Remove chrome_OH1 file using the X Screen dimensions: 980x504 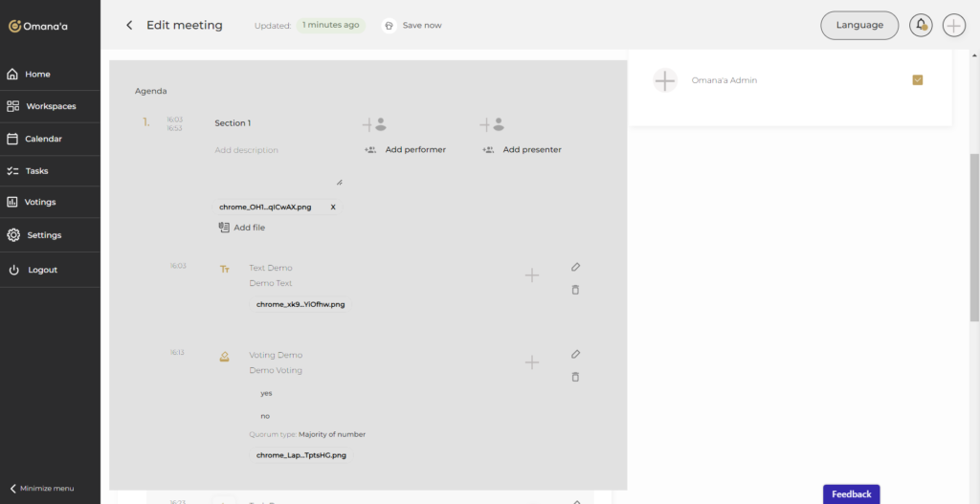[x=333, y=207]
